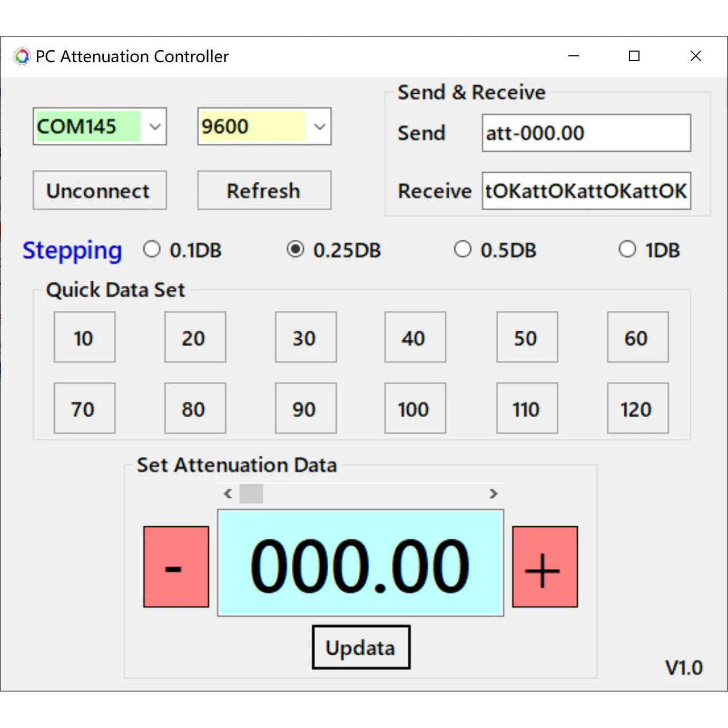Set quick attenuation to 60

point(637,337)
